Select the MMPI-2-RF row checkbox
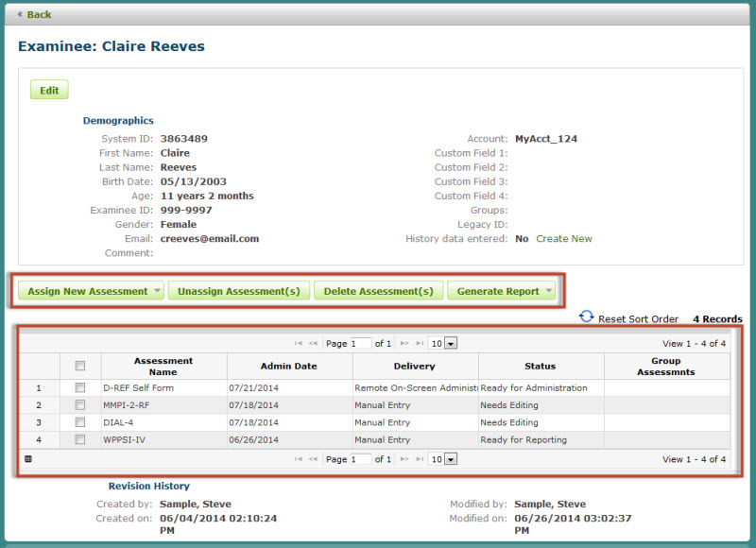 pos(80,405)
